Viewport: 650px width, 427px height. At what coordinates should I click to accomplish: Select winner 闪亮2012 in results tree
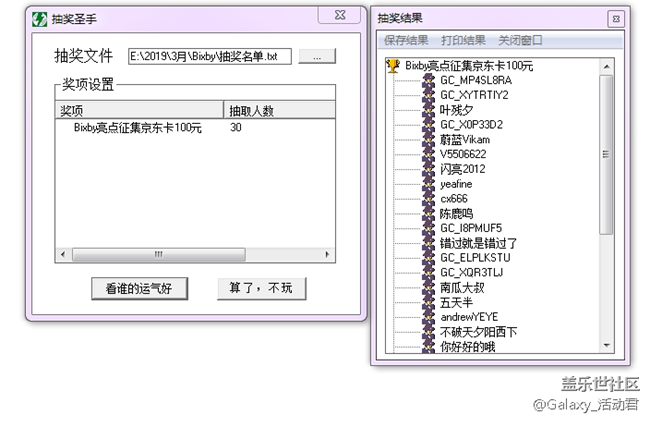click(463, 169)
